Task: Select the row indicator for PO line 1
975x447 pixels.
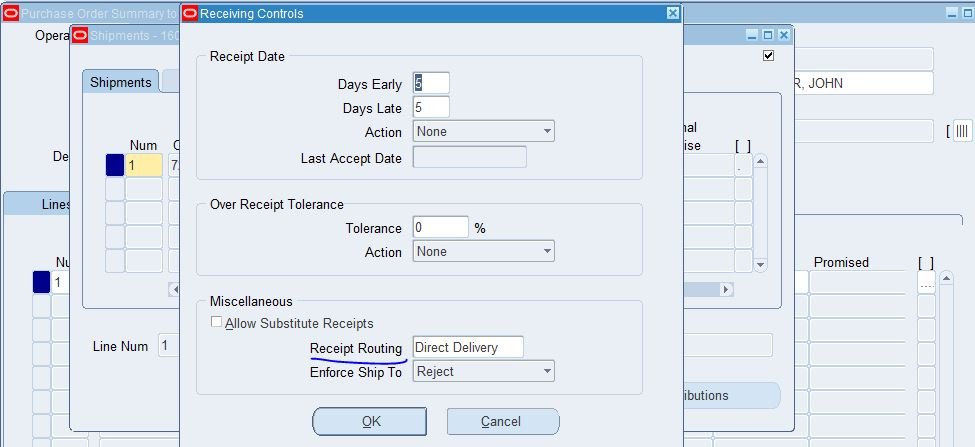Action: [41, 282]
